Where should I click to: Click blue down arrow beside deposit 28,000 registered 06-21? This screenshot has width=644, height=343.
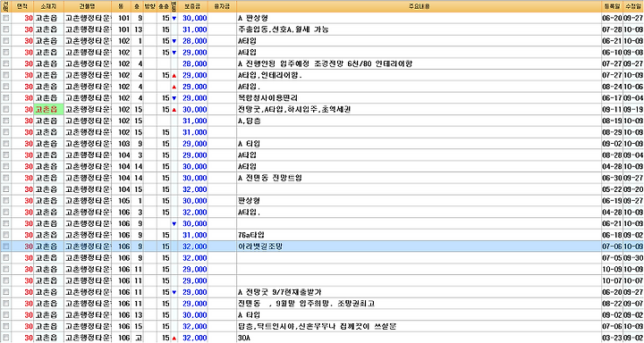(174, 41)
